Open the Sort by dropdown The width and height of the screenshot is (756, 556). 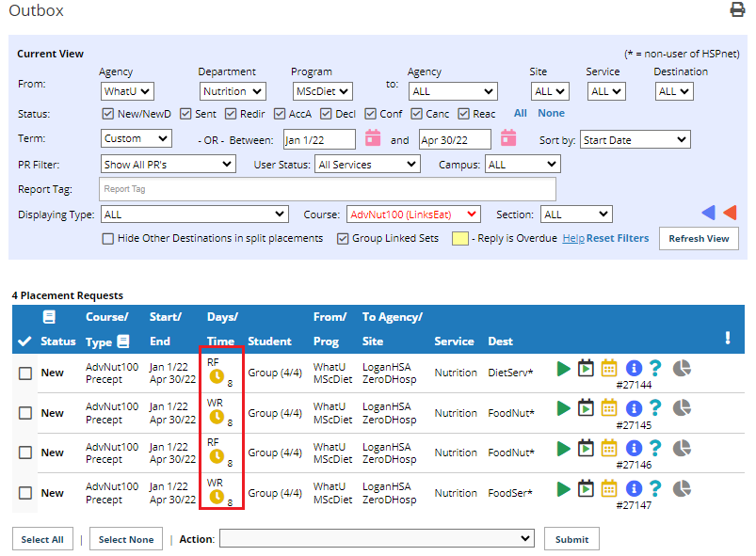click(635, 140)
